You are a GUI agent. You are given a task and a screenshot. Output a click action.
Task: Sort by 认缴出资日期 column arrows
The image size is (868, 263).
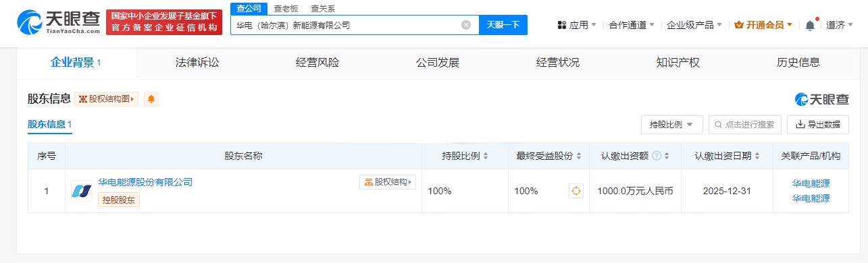[x=758, y=156]
